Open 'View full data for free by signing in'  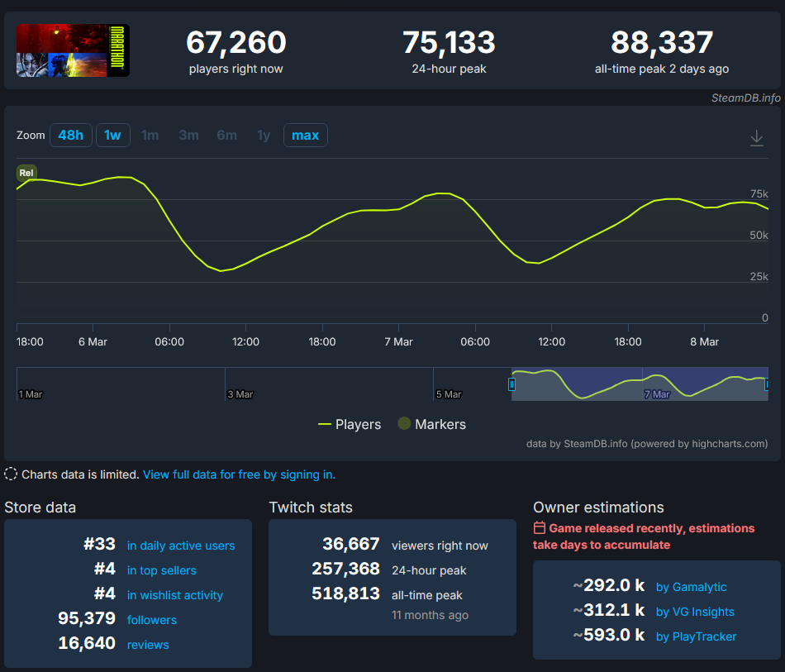point(239,474)
